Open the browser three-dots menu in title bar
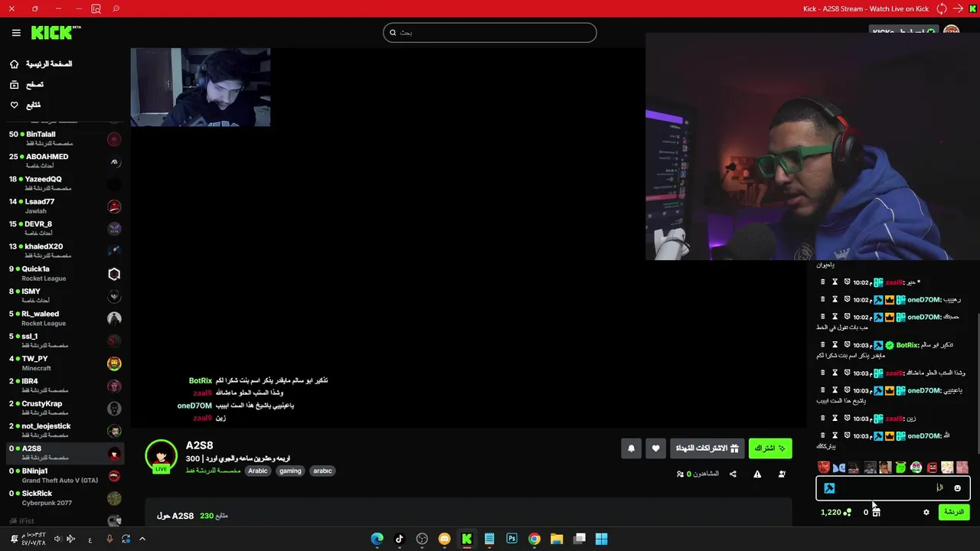This screenshot has height=551, width=980. point(77,8)
